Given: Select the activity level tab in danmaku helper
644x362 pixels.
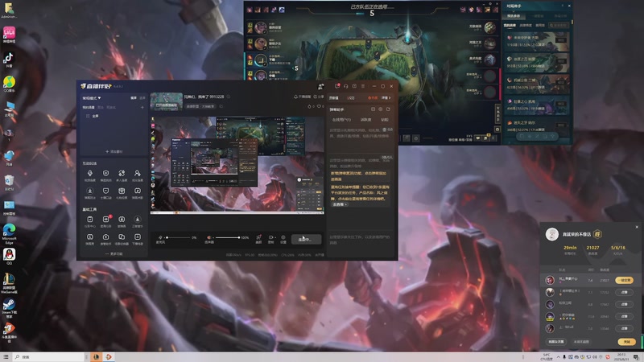Looking at the screenshot, I should (365, 120).
